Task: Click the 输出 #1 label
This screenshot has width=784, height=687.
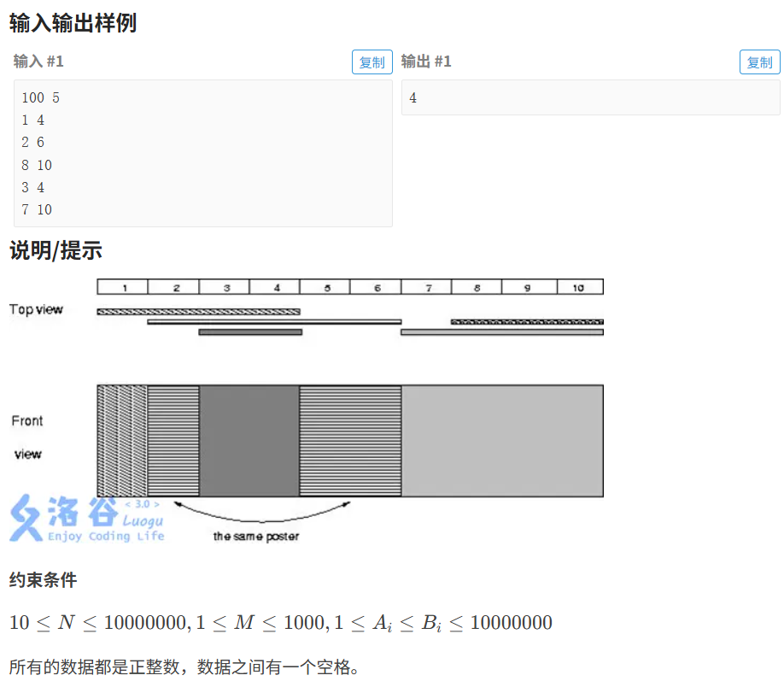Action: (x=426, y=62)
